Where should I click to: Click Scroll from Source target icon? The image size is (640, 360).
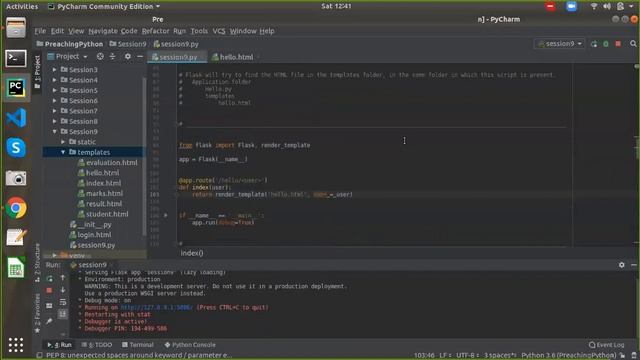point(100,56)
